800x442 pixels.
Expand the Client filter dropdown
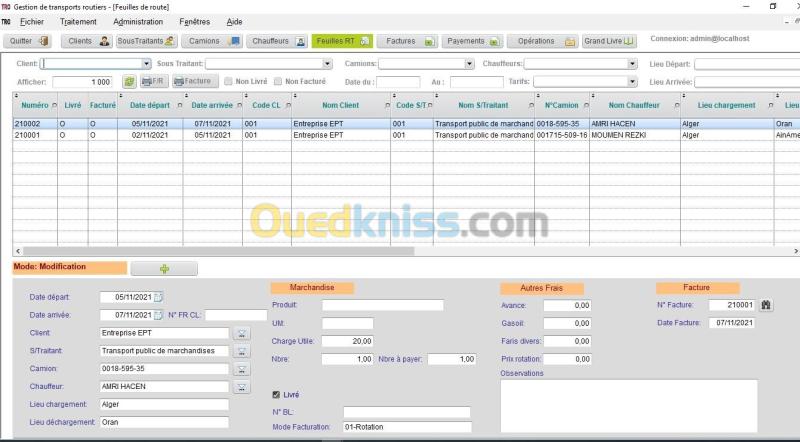[x=146, y=64]
